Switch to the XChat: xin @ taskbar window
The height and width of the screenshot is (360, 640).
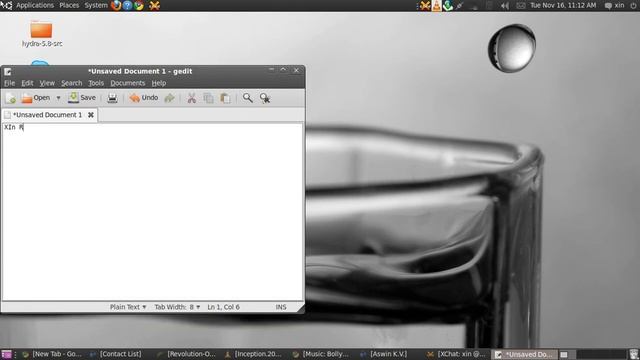[x=456, y=354]
